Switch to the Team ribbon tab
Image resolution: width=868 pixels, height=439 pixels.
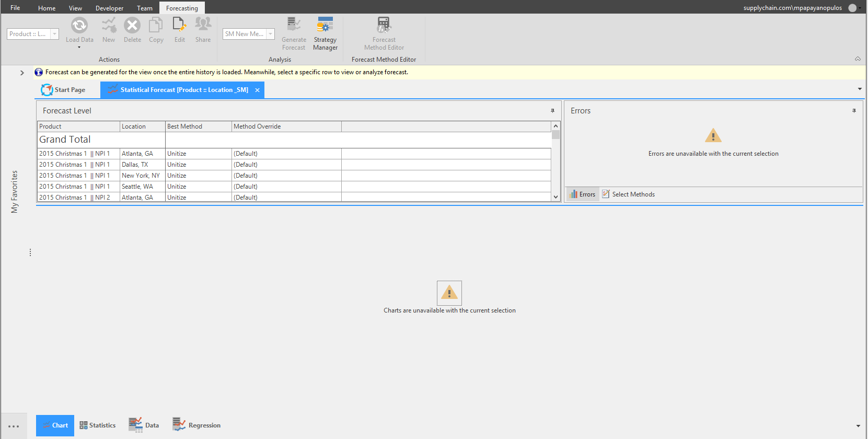click(x=145, y=8)
